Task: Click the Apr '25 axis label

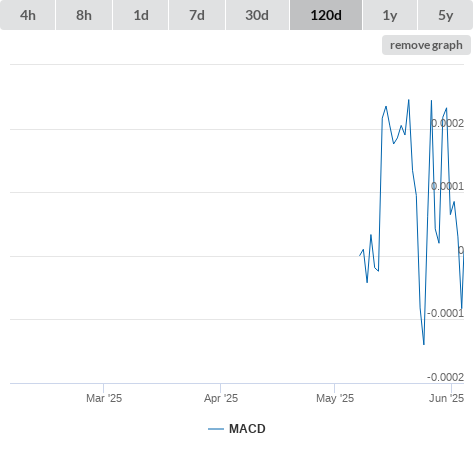Action: pos(221,398)
